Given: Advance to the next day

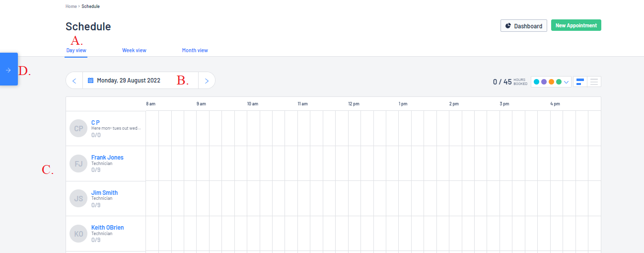Looking at the screenshot, I should point(207,81).
